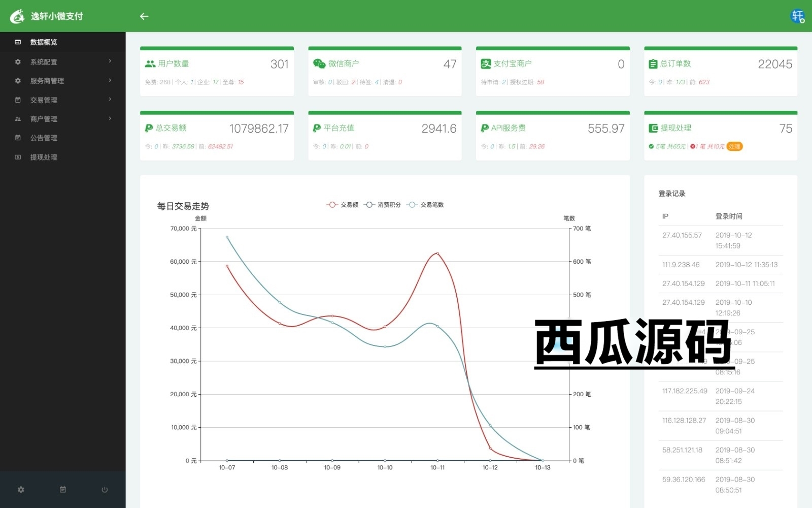
Task: Click the 登录记录 panel heading
Action: [x=672, y=194]
